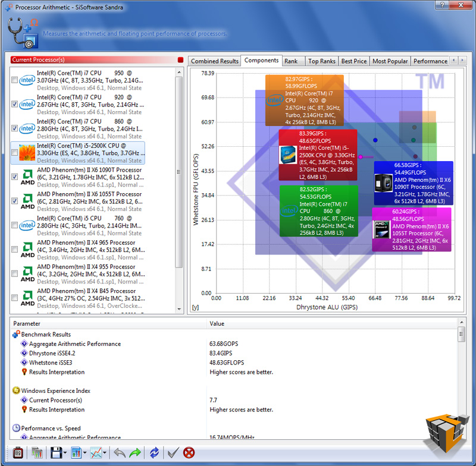Click the orange Core i7 920 chart label
Image resolution: width=476 pixels, height=466 pixels.
tap(305, 100)
